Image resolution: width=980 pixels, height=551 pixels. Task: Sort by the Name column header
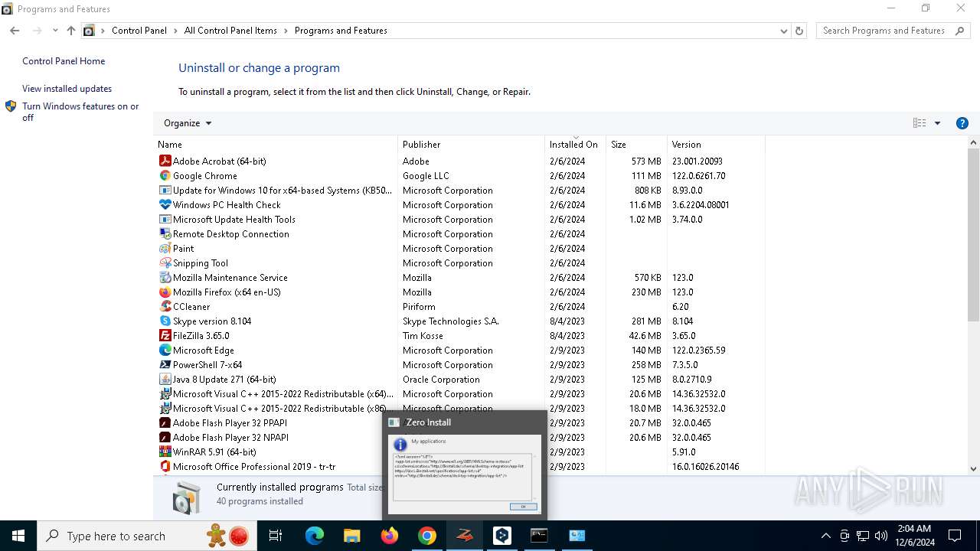pyautogui.click(x=276, y=144)
